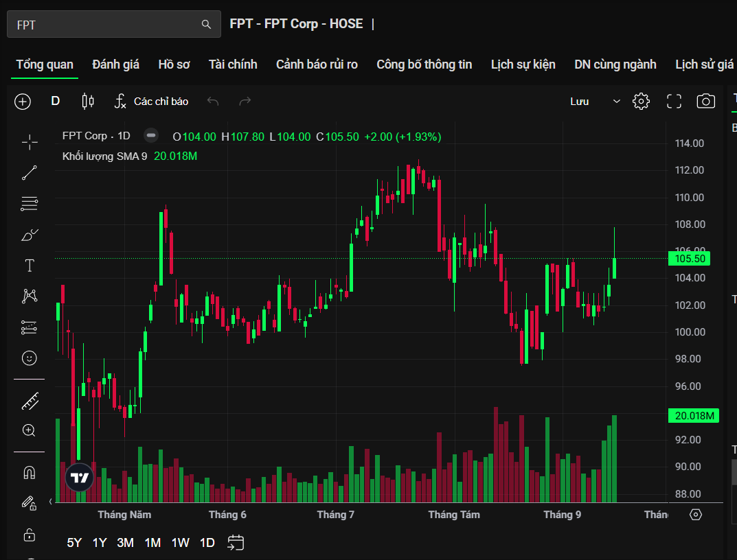Switch to the Đánh giá tab
This screenshot has height=560, width=737.
coord(115,65)
